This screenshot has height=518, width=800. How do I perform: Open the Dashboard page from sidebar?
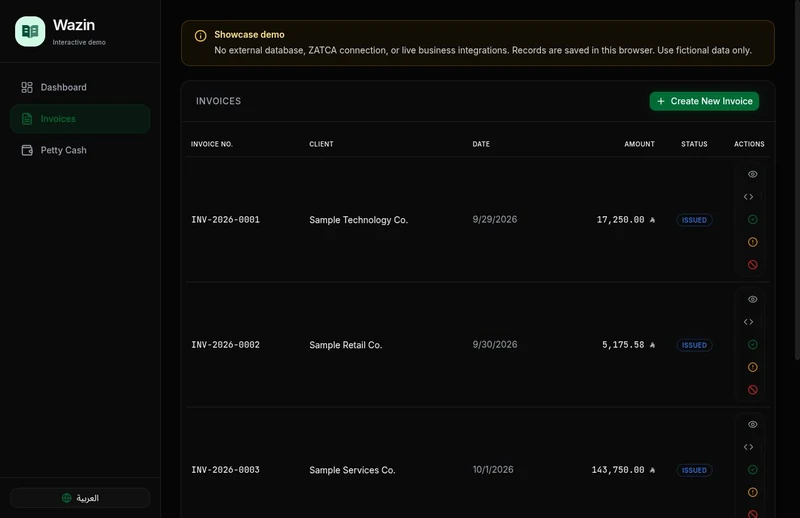click(x=80, y=87)
